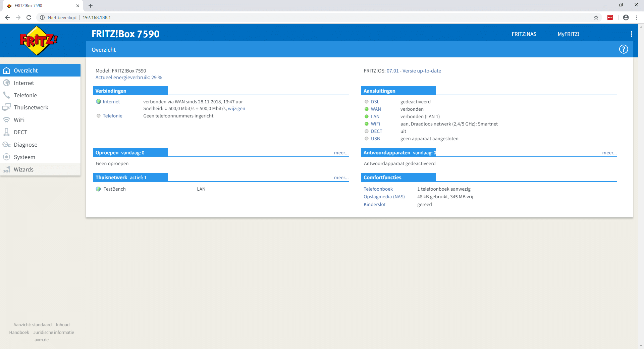Open the Telefonie sidebar menu
Screen dimensions: 644x349
[40, 95]
